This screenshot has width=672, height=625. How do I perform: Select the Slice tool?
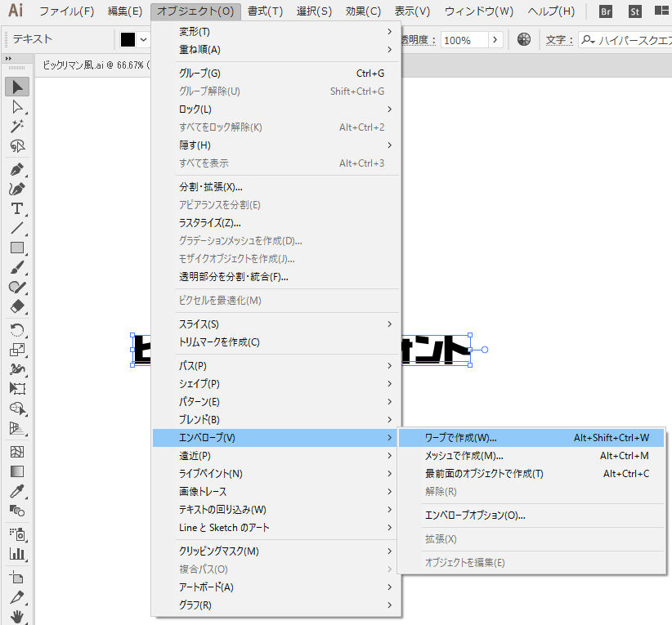click(17, 597)
